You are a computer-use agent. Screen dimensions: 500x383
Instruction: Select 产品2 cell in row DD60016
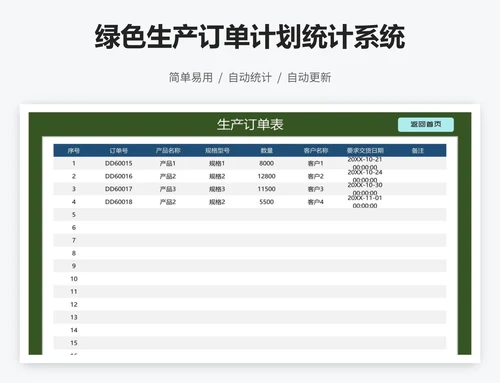(168, 176)
